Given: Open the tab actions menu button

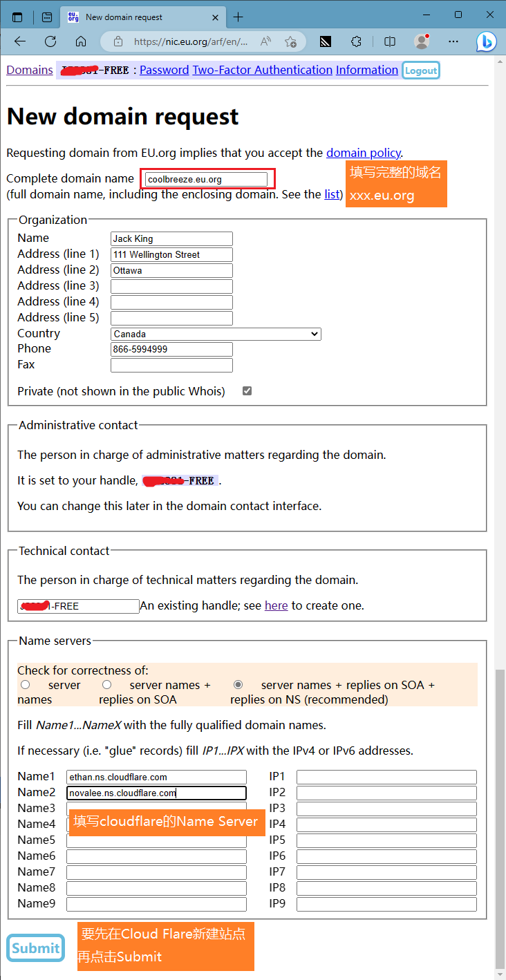Looking at the screenshot, I should [17, 17].
